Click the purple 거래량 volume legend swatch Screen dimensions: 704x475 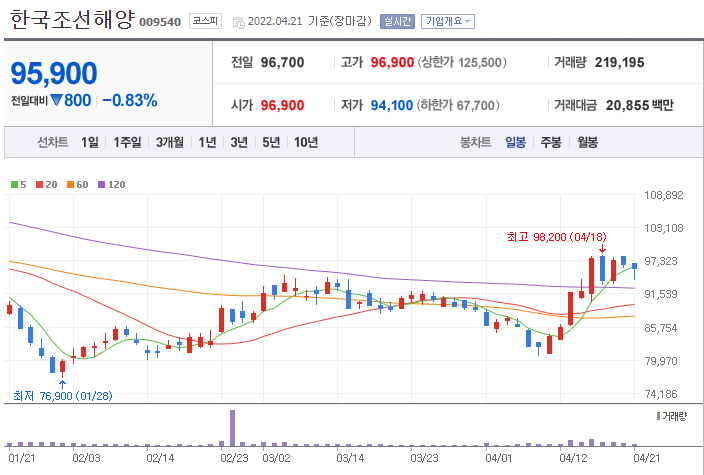tap(659, 416)
